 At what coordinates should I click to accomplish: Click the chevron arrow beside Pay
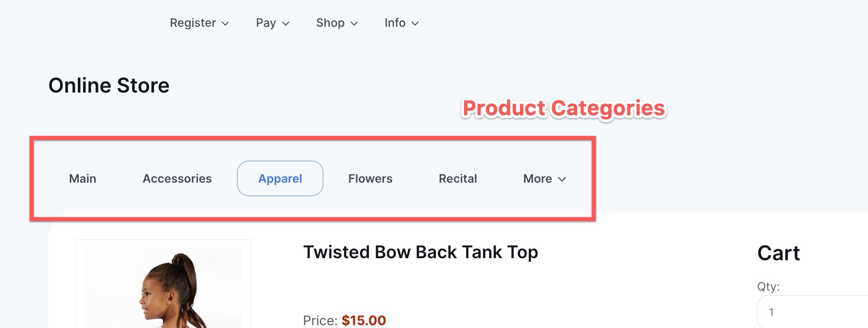(286, 24)
